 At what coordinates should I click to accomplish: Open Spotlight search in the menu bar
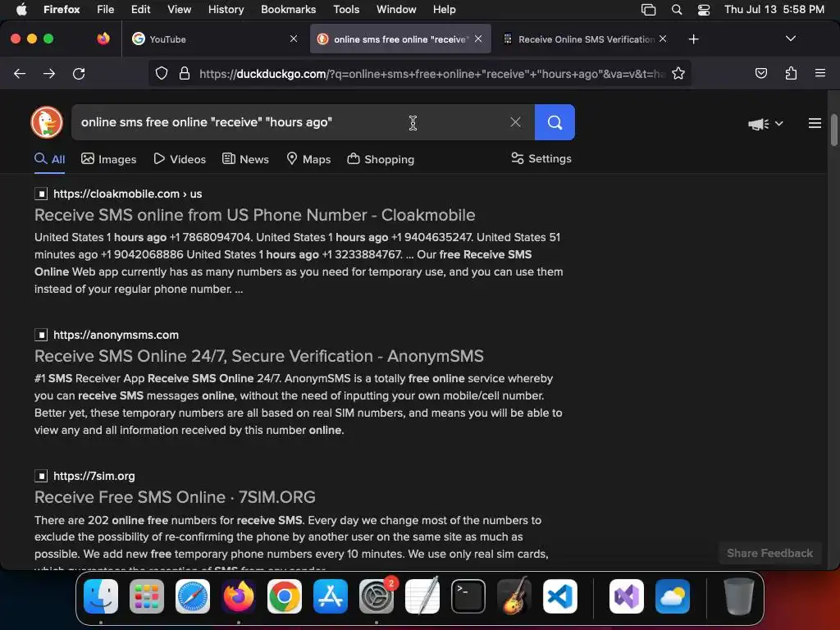pyautogui.click(x=677, y=10)
